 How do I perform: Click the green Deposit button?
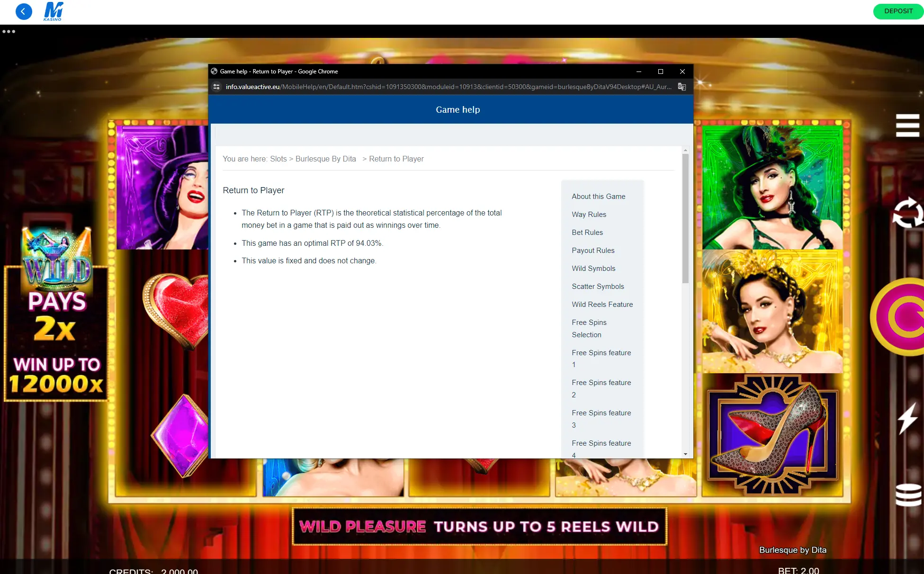tap(898, 11)
